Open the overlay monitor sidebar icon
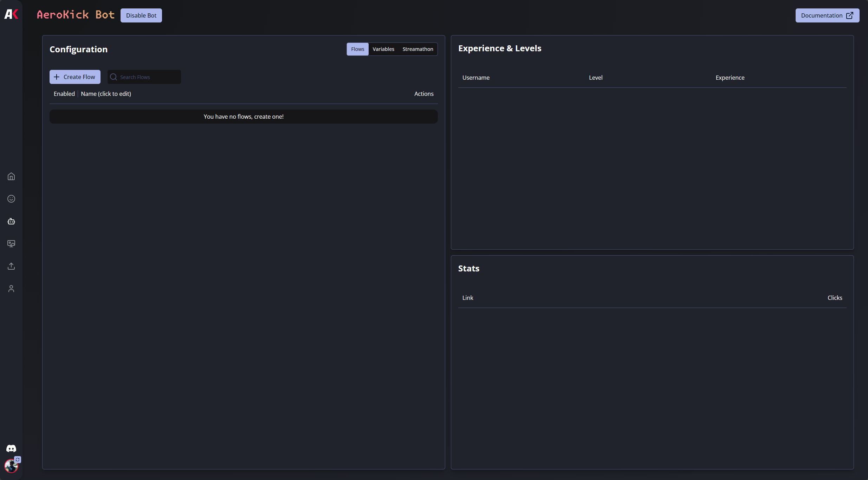This screenshot has height=480, width=868. point(11,244)
